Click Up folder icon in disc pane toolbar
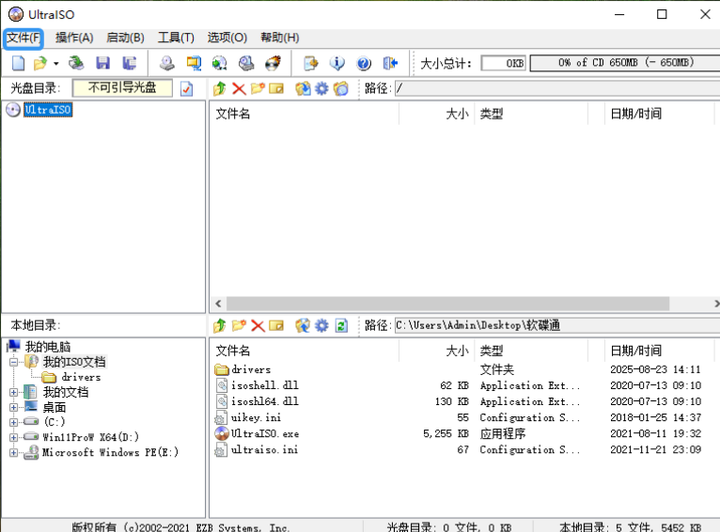 point(219,88)
